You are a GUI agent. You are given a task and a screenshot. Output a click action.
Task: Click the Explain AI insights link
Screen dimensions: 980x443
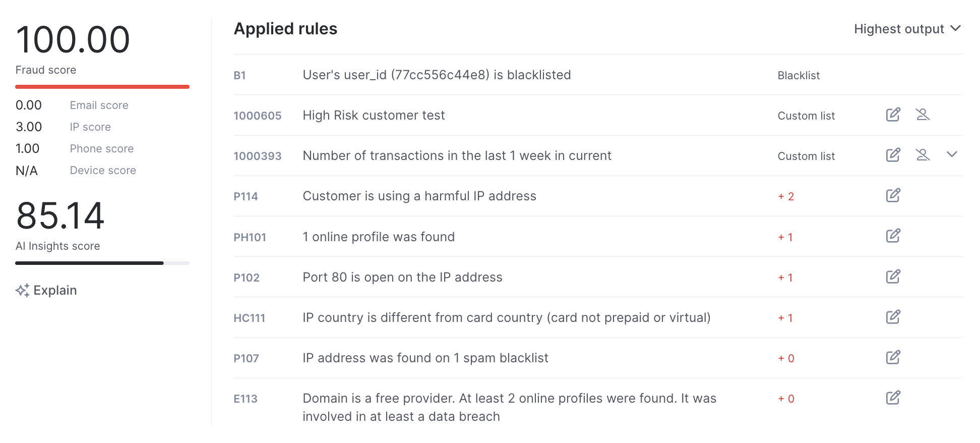tap(55, 291)
